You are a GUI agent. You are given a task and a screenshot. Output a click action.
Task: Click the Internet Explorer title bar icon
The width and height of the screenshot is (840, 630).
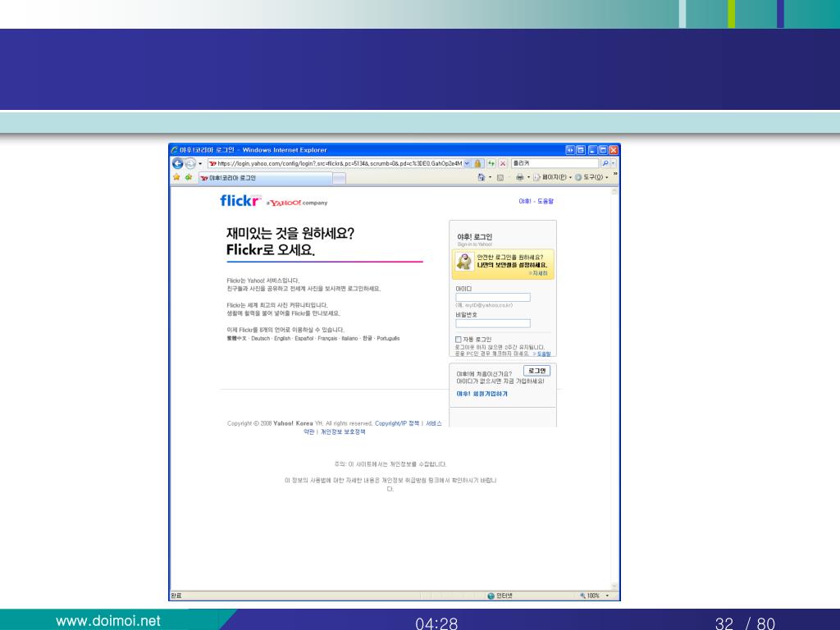click(175, 150)
